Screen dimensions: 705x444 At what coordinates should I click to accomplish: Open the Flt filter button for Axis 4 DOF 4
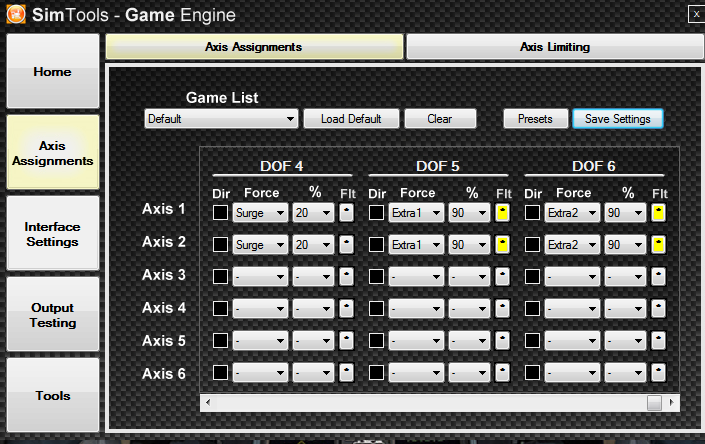pyautogui.click(x=346, y=308)
